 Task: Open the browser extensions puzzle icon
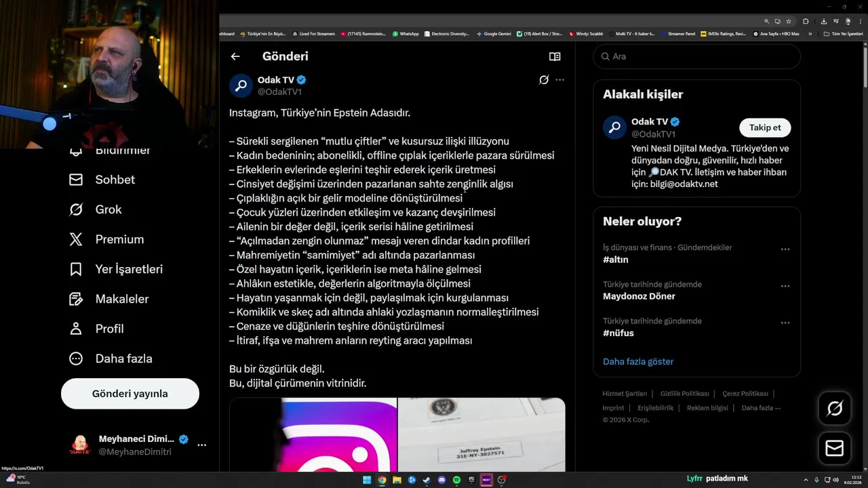click(806, 21)
